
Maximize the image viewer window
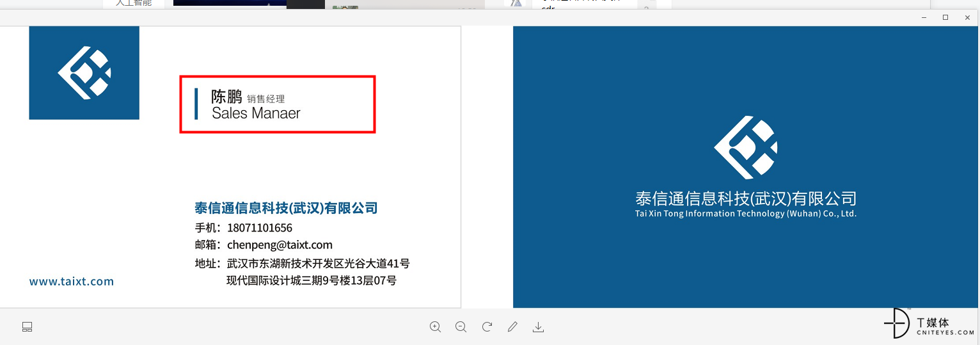click(x=945, y=17)
